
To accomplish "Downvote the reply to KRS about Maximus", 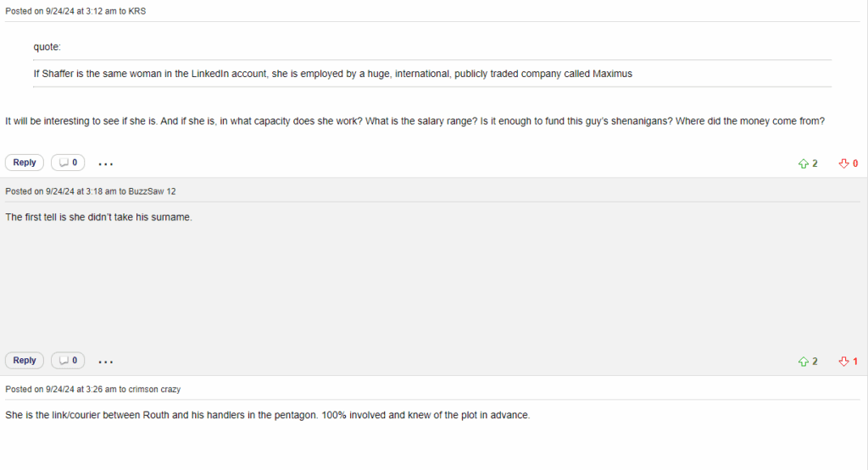I will (x=843, y=163).
